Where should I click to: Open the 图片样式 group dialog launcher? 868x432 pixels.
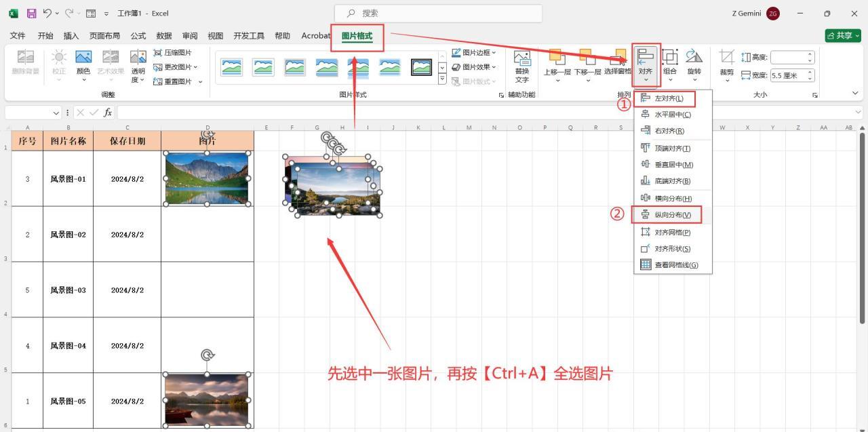pos(501,95)
